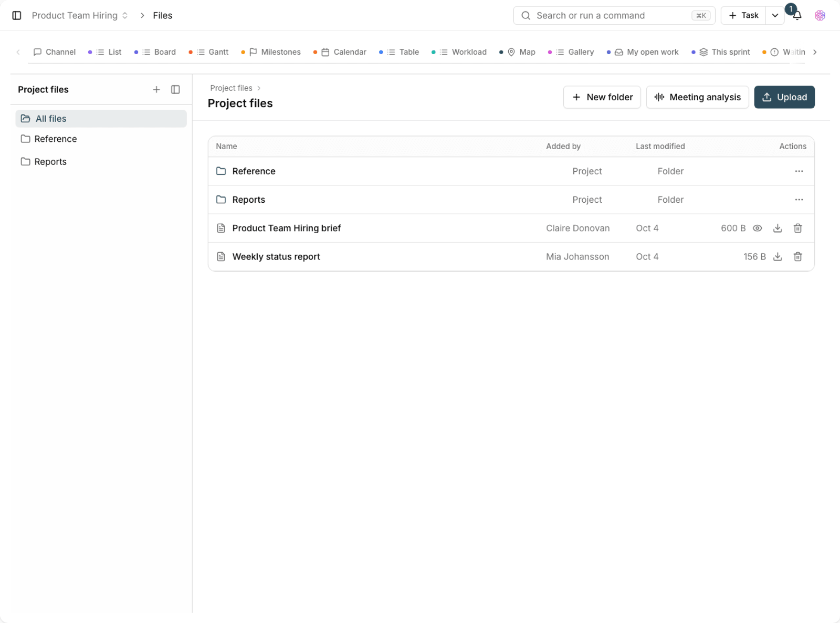The image size is (840, 623).
Task: Click the New folder button
Action: click(x=602, y=97)
